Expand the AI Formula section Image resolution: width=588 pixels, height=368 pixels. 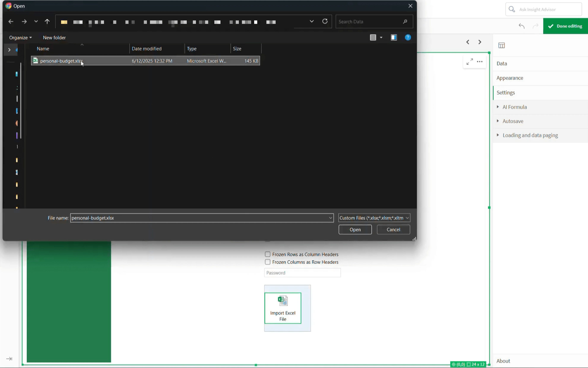click(x=514, y=107)
